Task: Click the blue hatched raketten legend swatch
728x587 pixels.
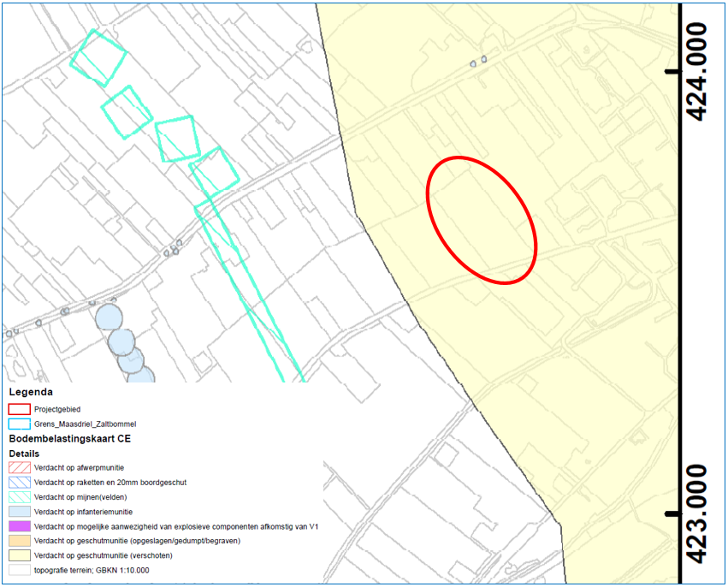Action: (x=20, y=483)
